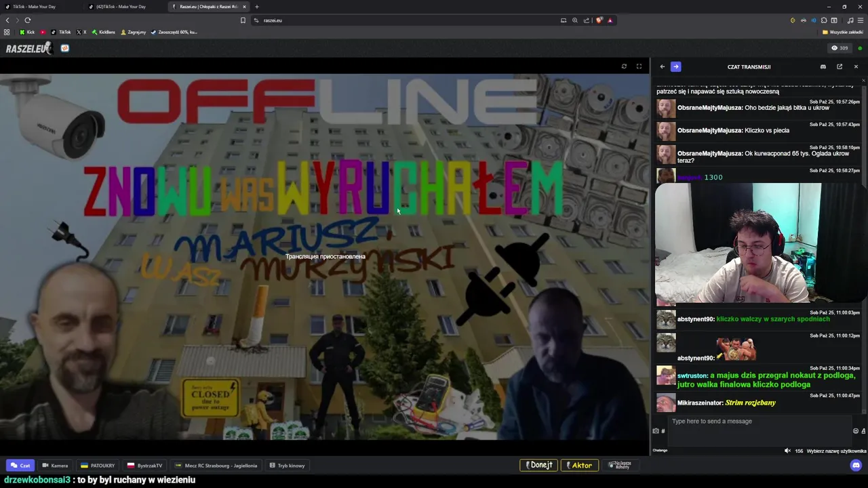Screen dimensions: 868x488
Task: Click Wybierz nazwę użytkownika in chat
Action: pos(836,451)
